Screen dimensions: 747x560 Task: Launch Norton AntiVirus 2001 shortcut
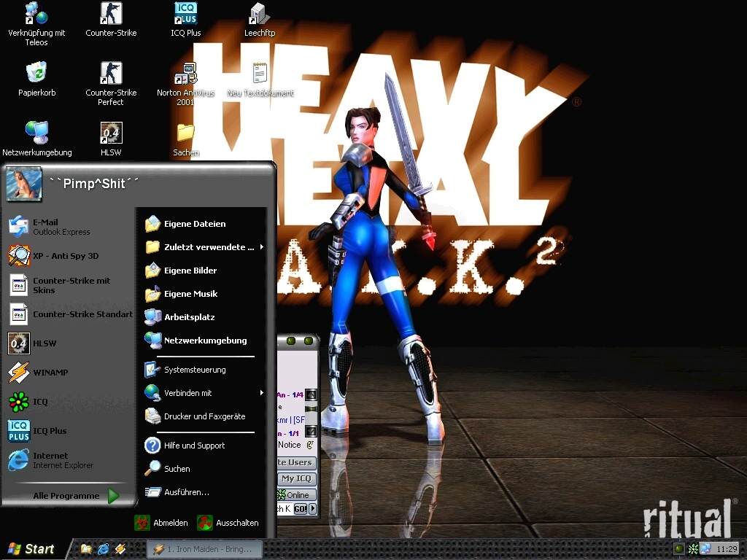point(186,84)
